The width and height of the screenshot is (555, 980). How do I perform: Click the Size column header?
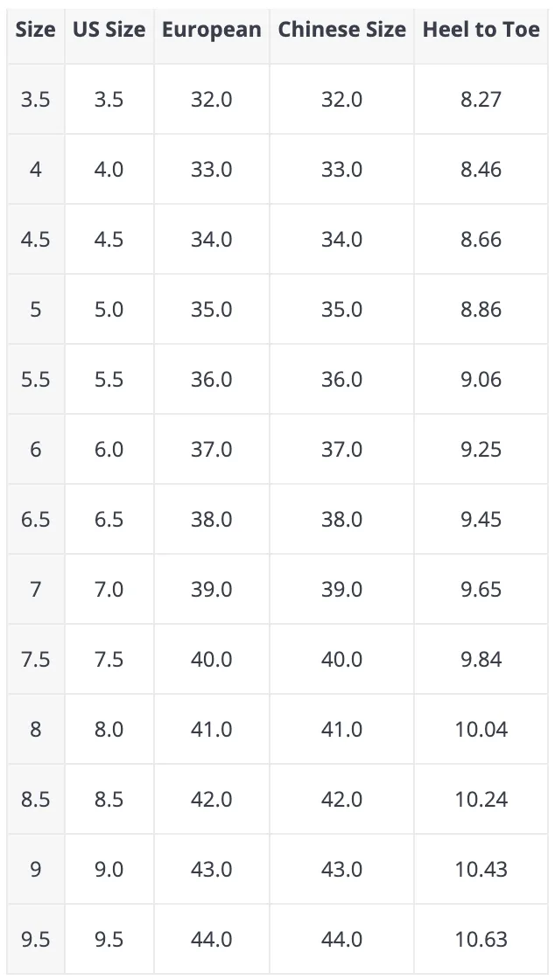tap(36, 30)
